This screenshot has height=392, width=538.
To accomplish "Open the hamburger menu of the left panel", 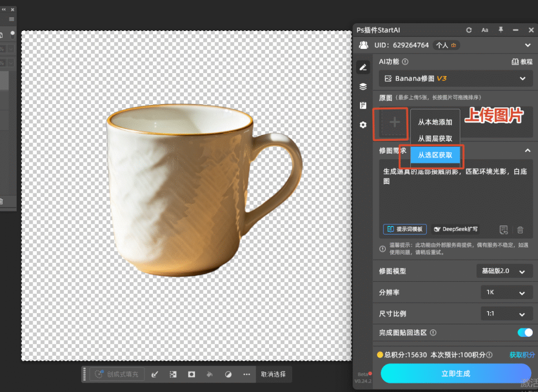I will 12,19.
